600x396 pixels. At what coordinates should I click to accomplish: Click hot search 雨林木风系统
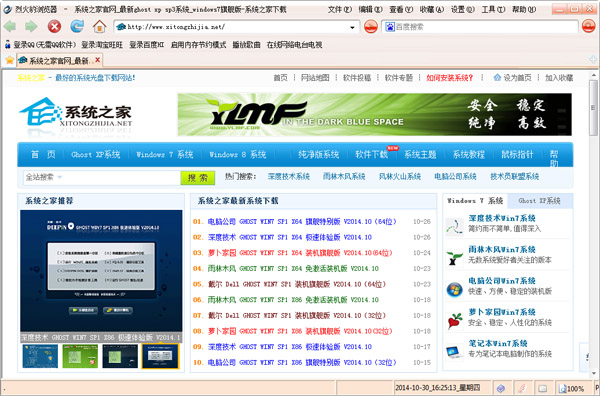[x=344, y=176]
